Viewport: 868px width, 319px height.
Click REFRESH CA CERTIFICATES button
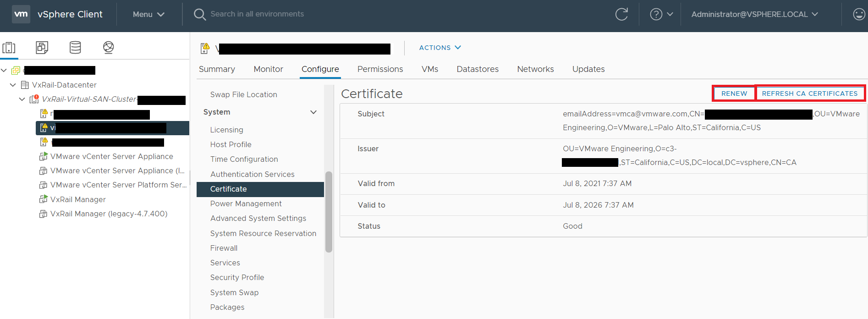point(810,93)
